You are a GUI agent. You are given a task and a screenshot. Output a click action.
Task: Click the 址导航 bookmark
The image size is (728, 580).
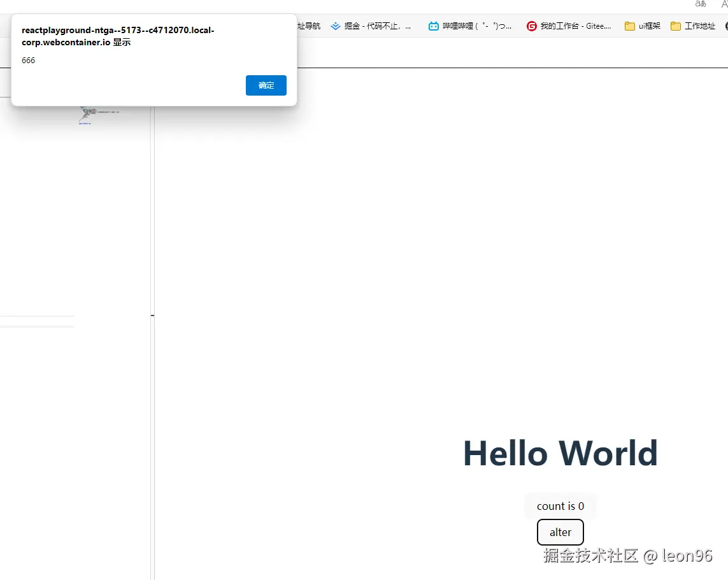click(309, 26)
